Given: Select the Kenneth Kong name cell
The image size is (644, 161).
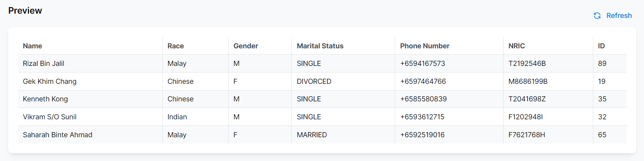Looking at the screenshot, I should [45, 99].
